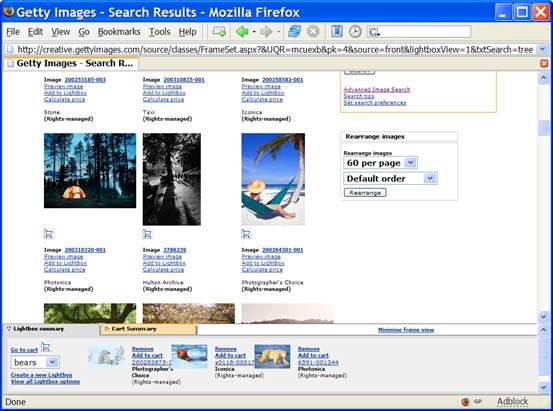Click the Firefox icon in status bar

[x=465, y=402]
